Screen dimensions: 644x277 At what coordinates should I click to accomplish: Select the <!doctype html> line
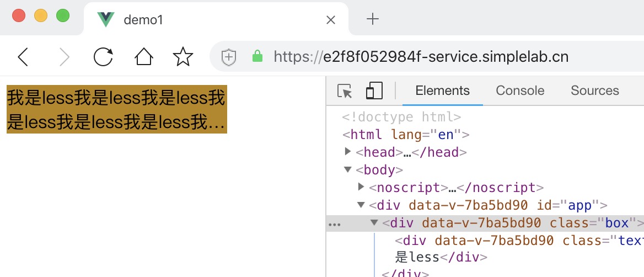point(401,117)
